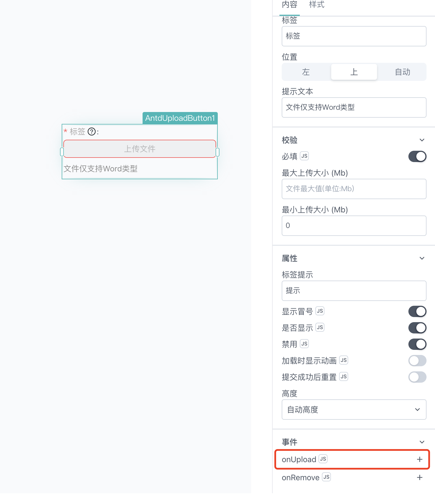This screenshot has height=504, width=435.
Task: Click the JS icon next to 加载时显示动画
Action: point(344,360)
